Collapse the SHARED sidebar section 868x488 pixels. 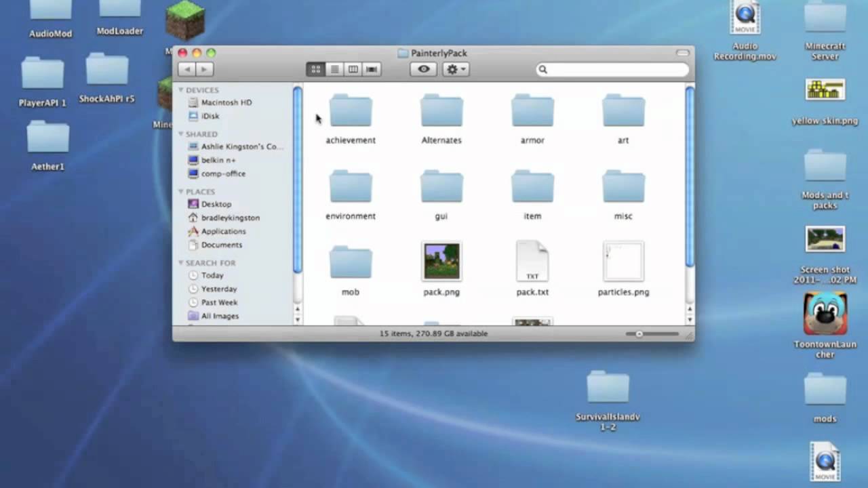point(181,134)
